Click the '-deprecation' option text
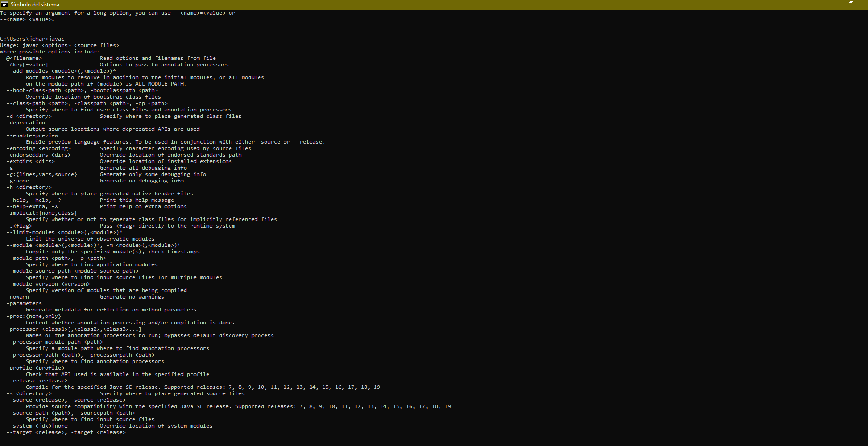The image size is (868, 446). (26, 123)
